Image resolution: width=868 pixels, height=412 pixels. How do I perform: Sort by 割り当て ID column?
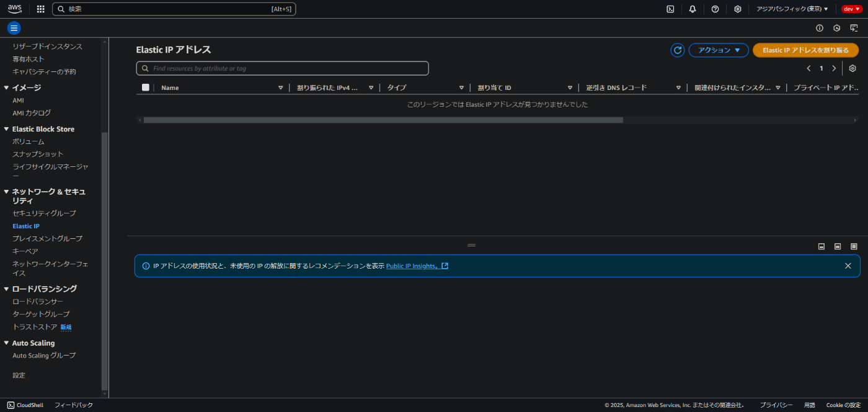click(x=570, y=87)
